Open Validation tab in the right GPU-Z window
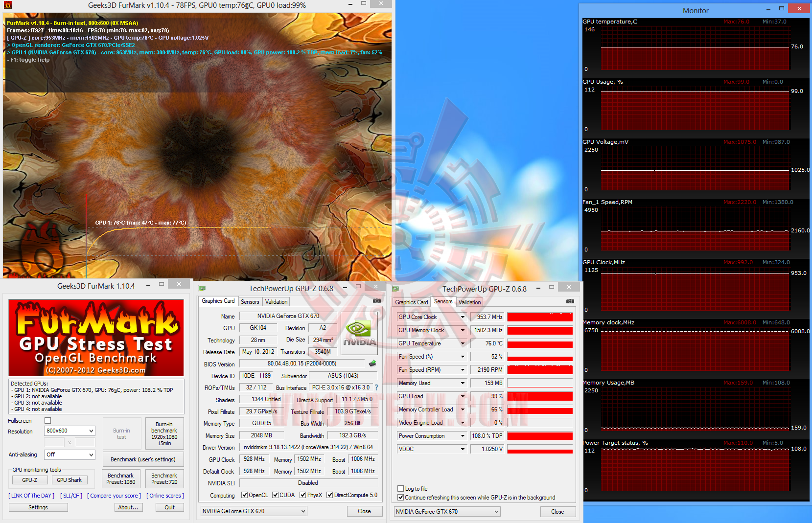The width and height of the screenshot is (812, 523). click(x=470, y=302)
